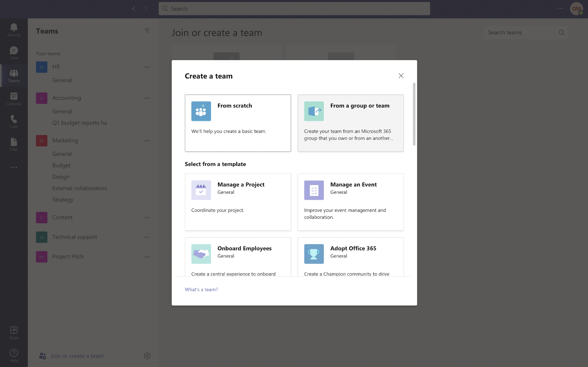Image resolution: width=588 pixels, height=367 pixels.
Task: Open more apps ellipsis in sidebar
Action: pos(14,167)
